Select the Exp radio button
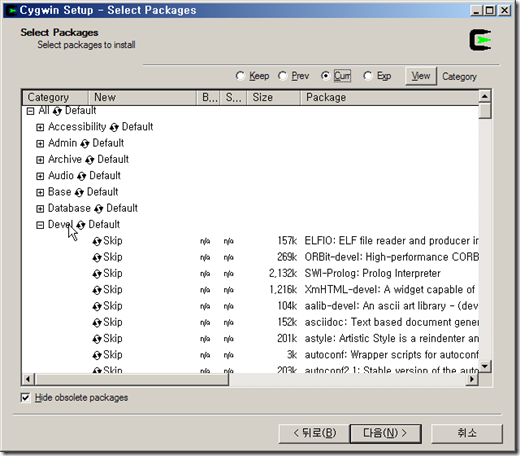This screenshot has height=456, width=520. coord(368,76)
